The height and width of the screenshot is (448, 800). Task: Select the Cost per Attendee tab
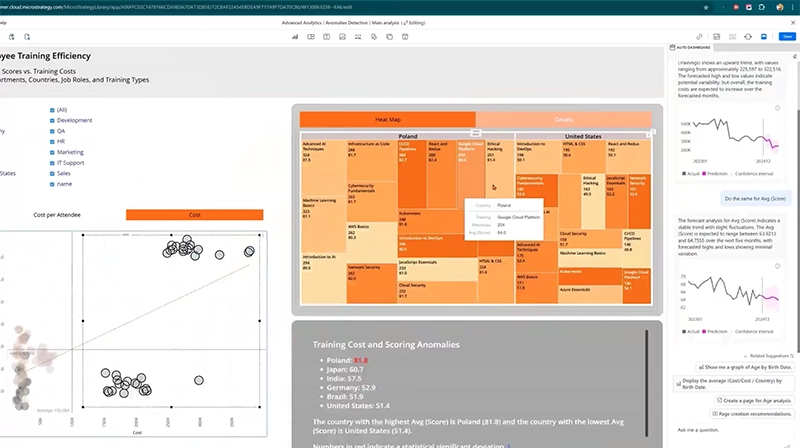(57, 215)
